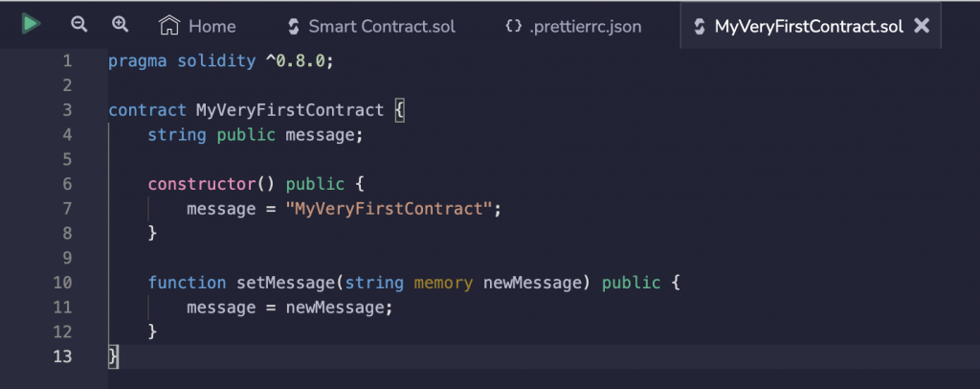
Task: Select the MyVeryFirstContract.sol tab label
Action: coord(809,26)
